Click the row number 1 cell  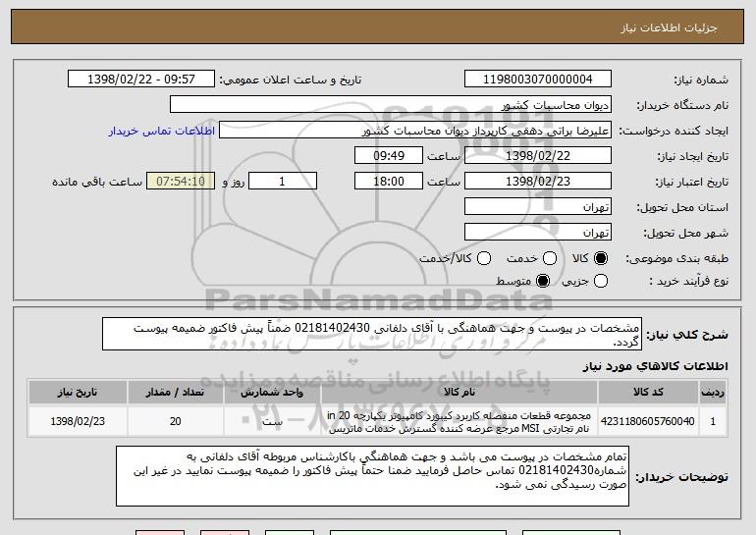tap(713, 421)
